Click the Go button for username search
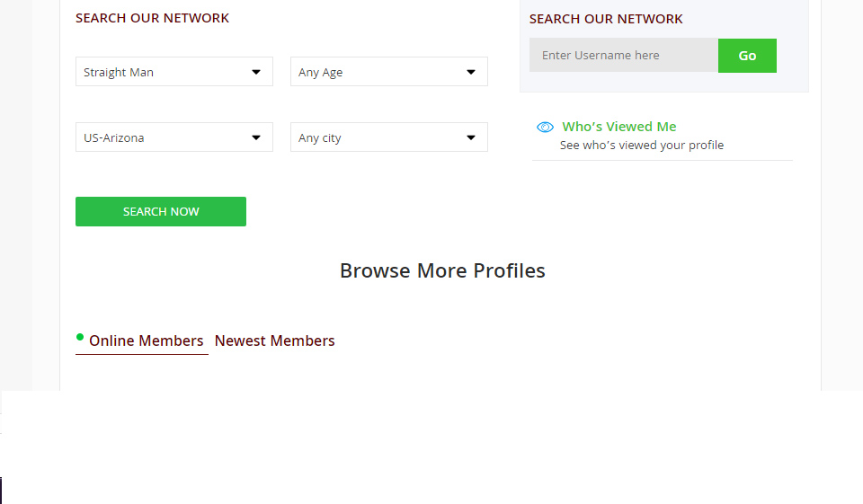Screen dimensions: 863x504 coord(747,56)
